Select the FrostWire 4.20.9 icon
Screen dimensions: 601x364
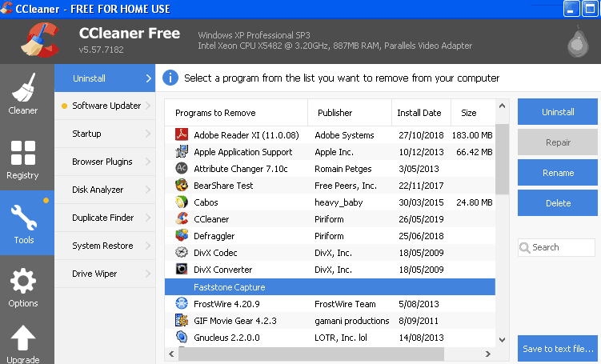pos(181,304)
